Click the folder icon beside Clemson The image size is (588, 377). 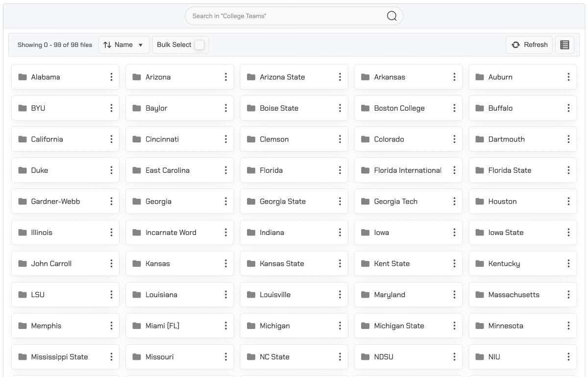pos(251,139)
